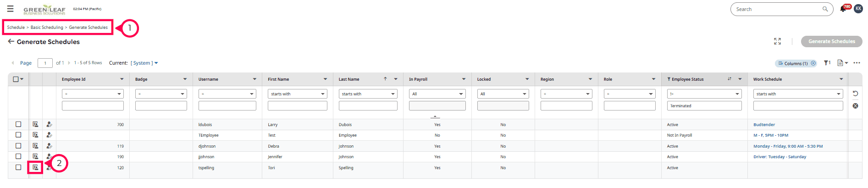
Task: Select the djohnson row checkbox
Action: [x=18, y=146]
